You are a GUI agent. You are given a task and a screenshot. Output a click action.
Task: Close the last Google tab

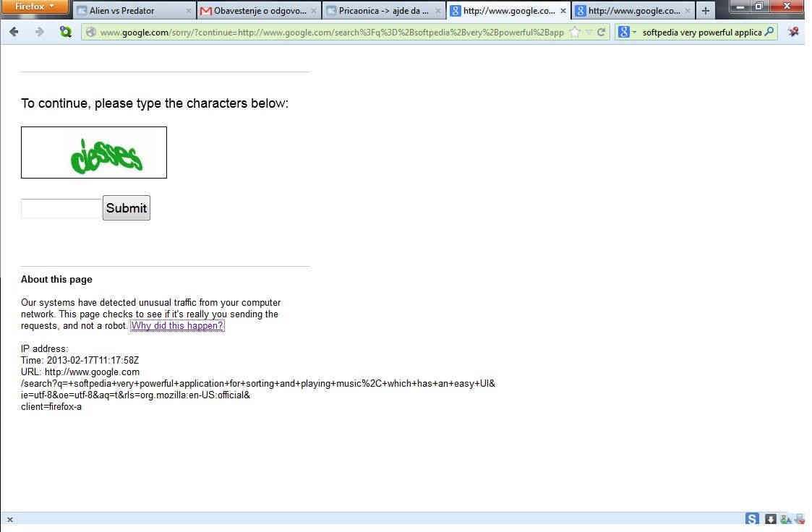[x=688, y=10]
